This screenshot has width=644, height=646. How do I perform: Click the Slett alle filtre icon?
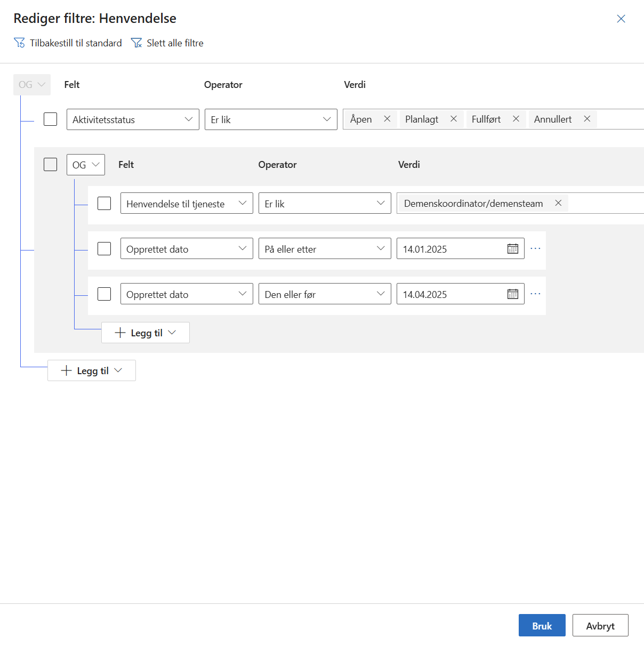coord(136,43)
